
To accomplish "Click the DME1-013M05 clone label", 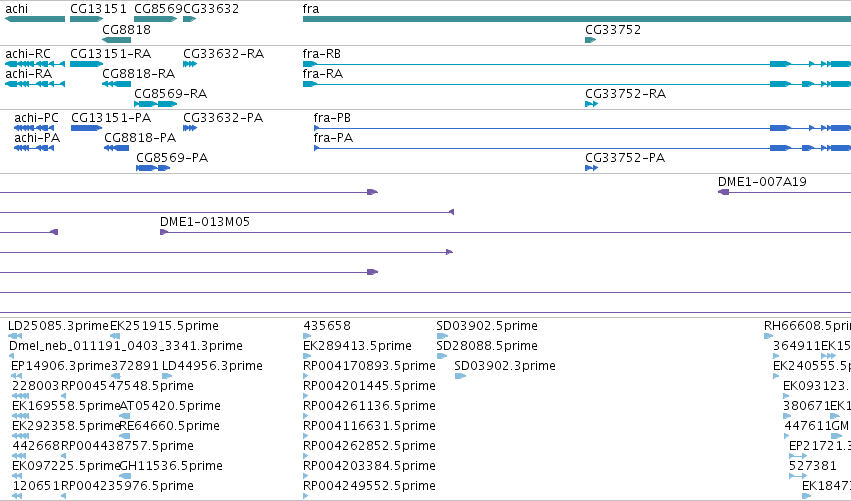I will 205,221.
